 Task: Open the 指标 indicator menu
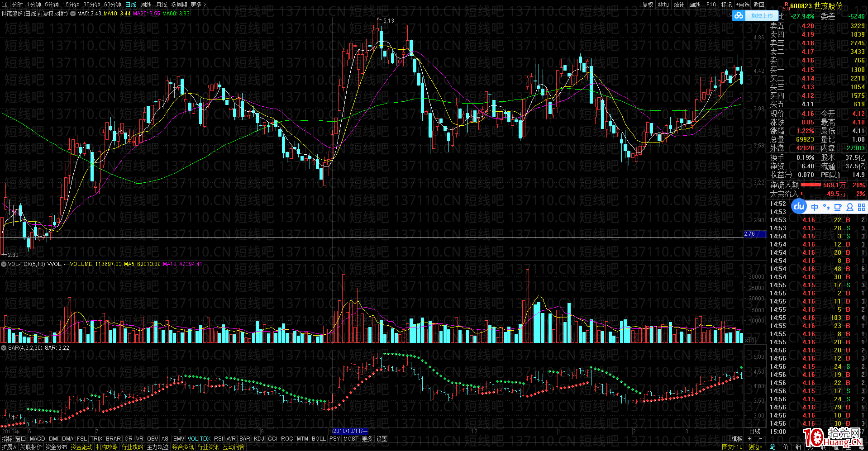7,439
